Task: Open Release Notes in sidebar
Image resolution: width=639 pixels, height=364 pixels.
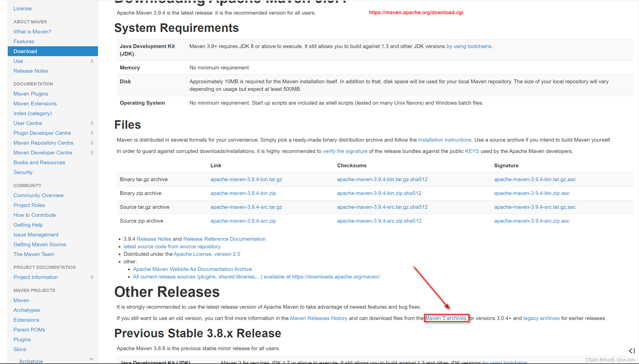Action: [31, 71]
